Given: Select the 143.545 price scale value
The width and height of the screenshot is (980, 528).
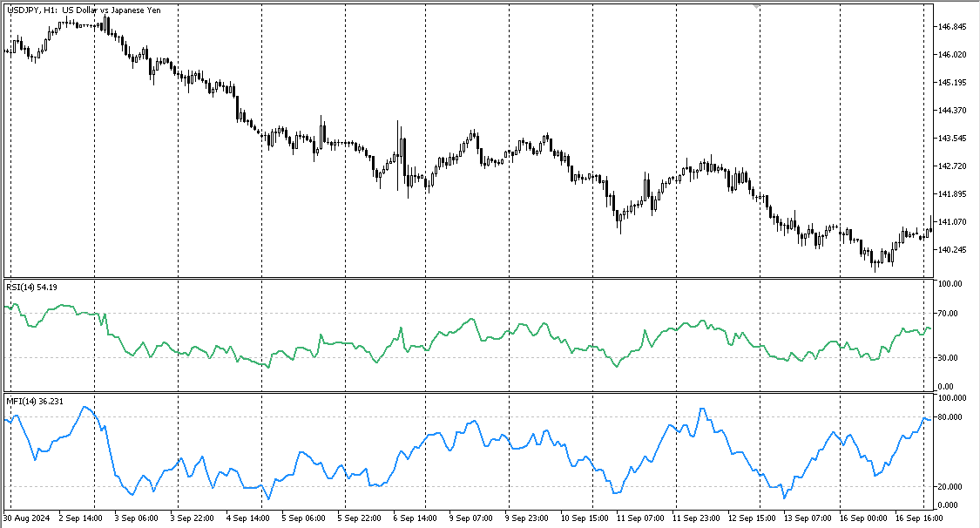Looking at the screenshot, I should [952, 138].
